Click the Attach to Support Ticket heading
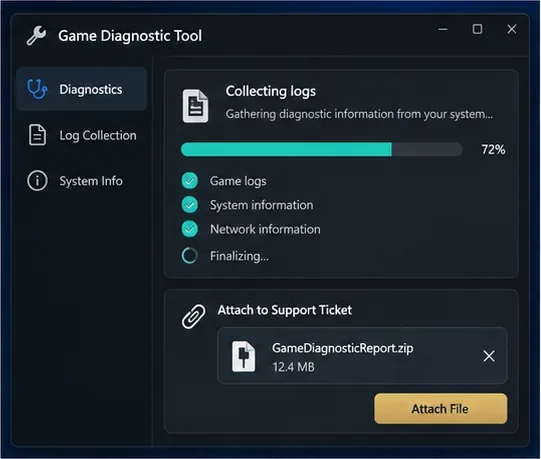541x459 pixels. (x=285, y=310)
